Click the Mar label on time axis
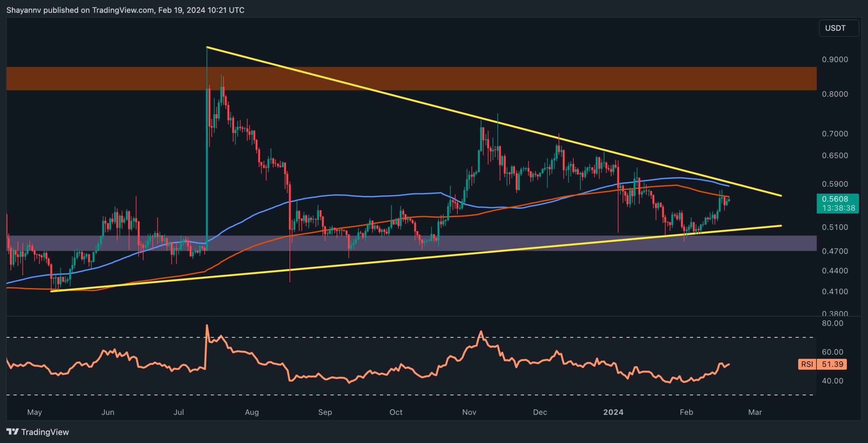This screenshot has width=868, height=443. point(755,412)
